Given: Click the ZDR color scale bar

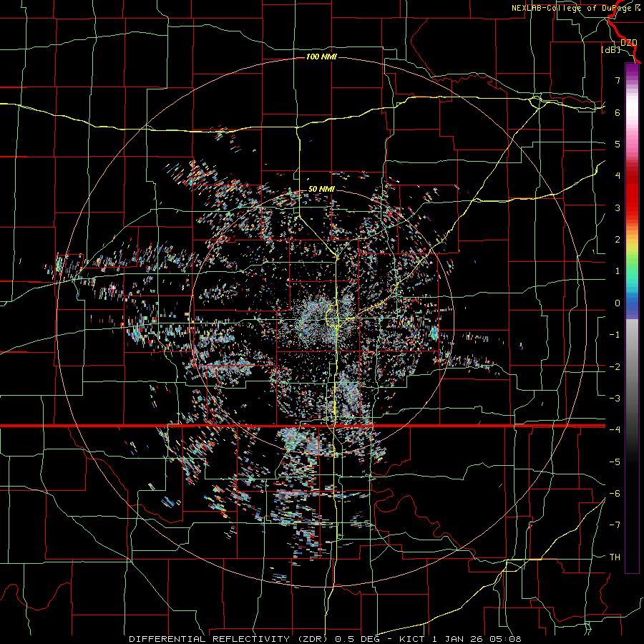Looking at the screenshot, I should coord(632,318).
